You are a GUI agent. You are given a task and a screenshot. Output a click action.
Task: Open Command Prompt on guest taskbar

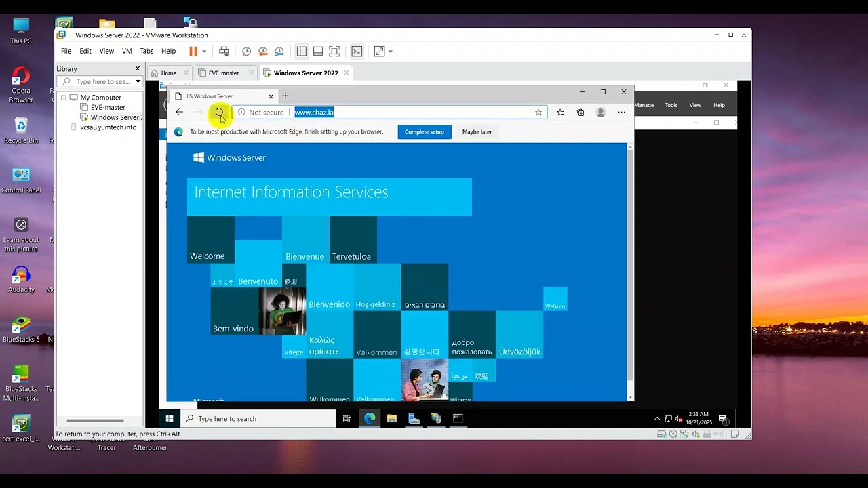click(458, 418)
